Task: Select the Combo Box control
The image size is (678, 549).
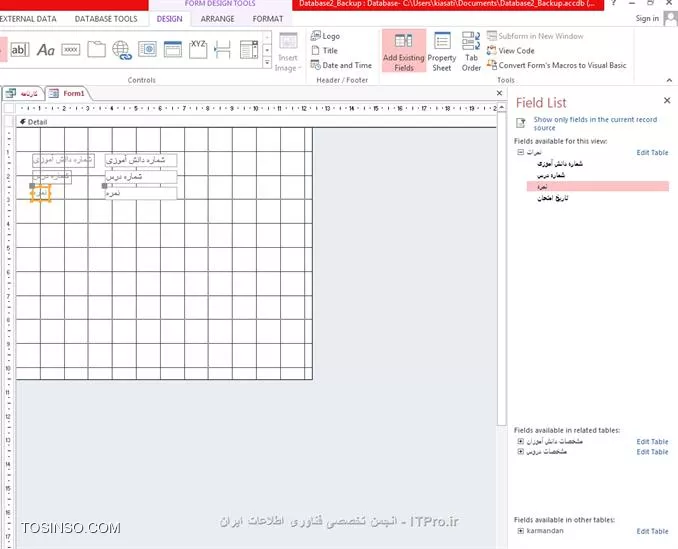Action: pyautogui.click(x=249, y=50)
